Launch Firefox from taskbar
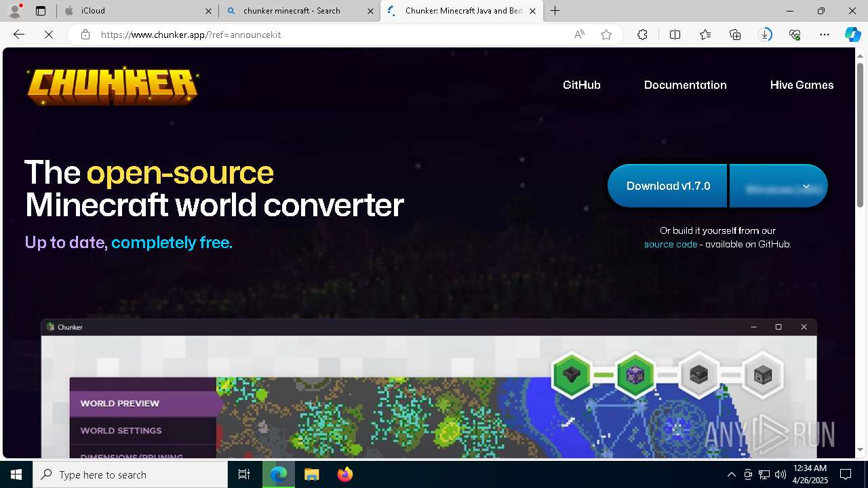Viewport: 868px width, 488px height. (x=345, y=474)
